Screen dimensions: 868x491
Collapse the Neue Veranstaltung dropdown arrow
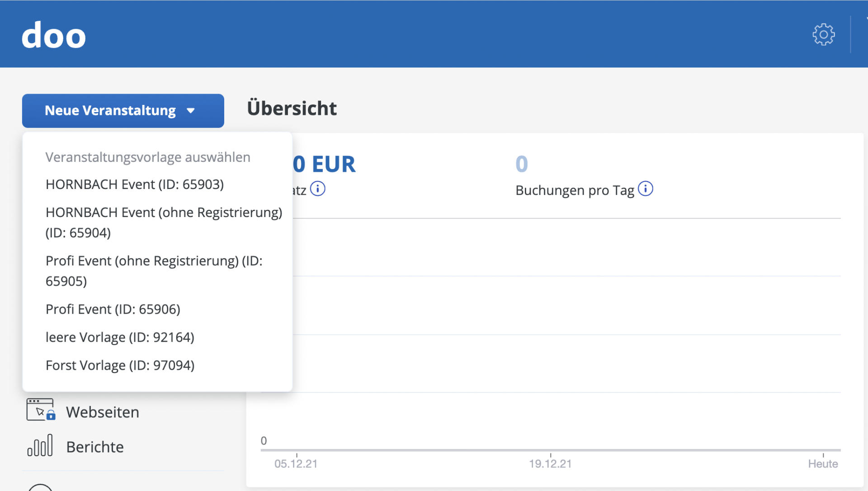[x=191, y=111]
